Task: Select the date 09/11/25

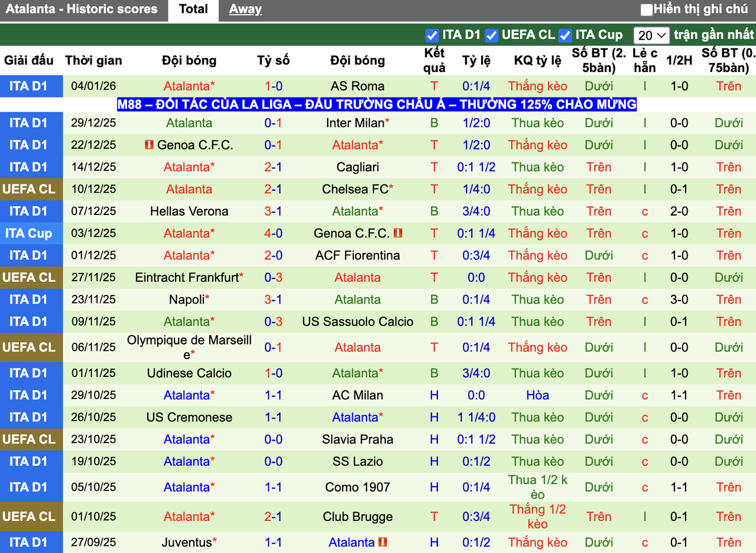Action: 93,322
